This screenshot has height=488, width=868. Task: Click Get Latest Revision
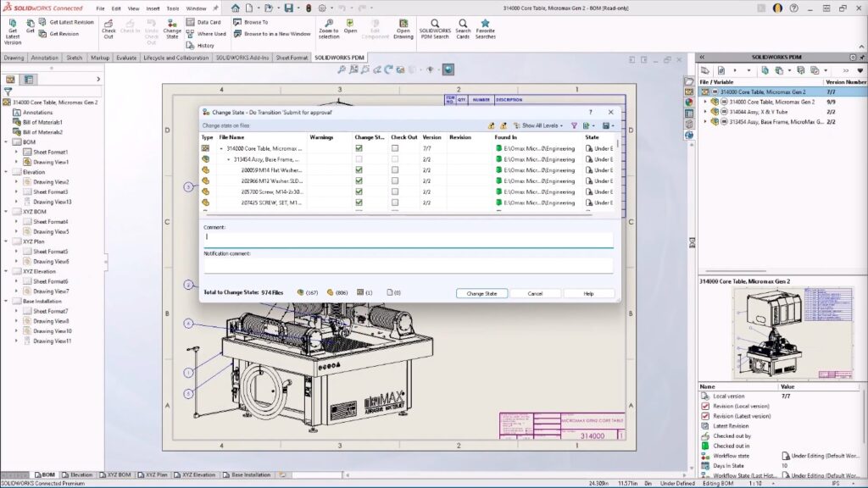66,22
